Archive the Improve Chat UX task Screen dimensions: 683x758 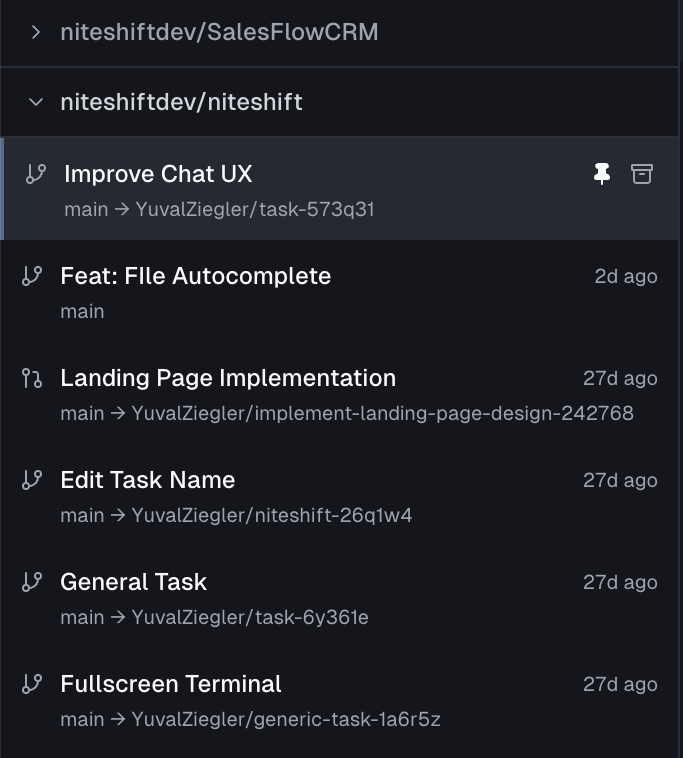642,174
